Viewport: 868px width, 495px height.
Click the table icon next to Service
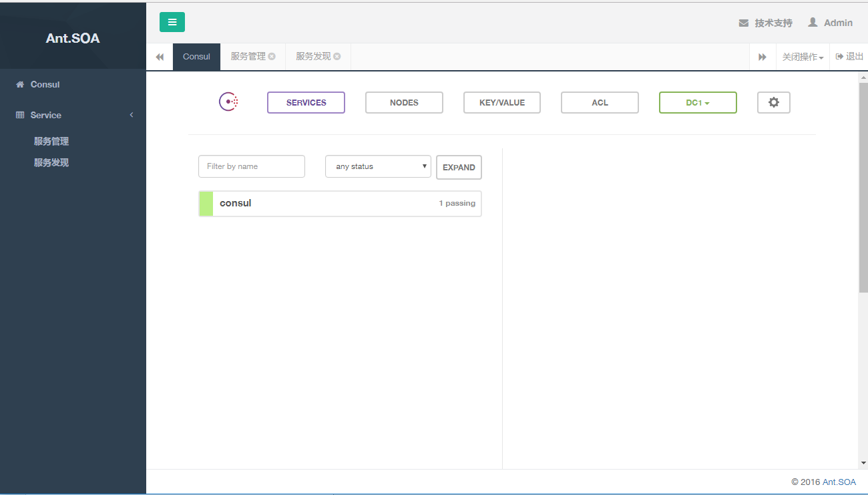(20, 115)
